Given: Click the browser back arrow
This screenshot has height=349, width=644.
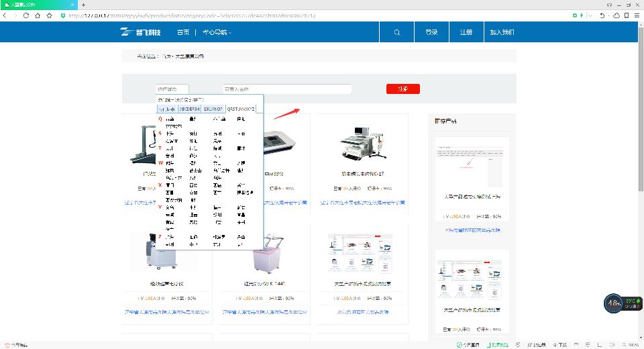Looking at the screenshot, I should pos(6,15).
